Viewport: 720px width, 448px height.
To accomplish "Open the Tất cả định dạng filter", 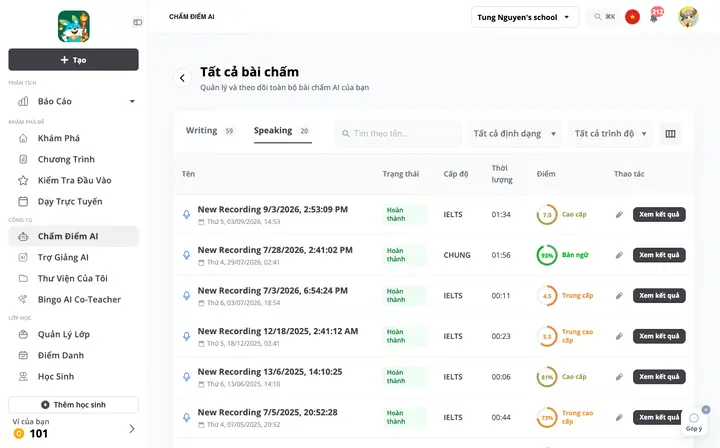I will pyautogui.click(x=515, y=134).
